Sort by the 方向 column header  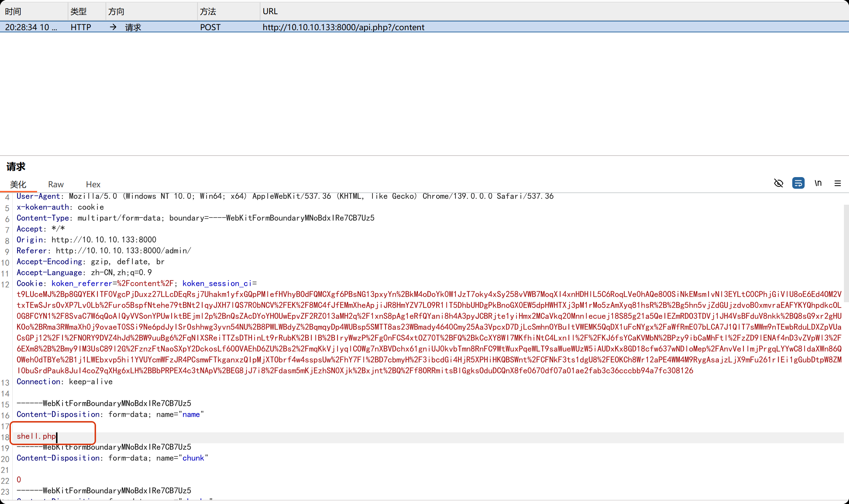pos(116,11)
